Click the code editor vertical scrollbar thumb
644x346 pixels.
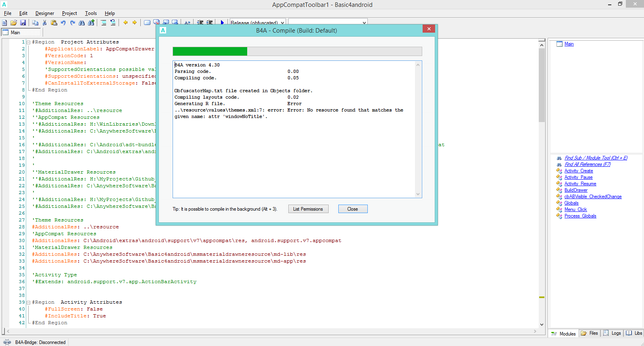pyautogui.click(x=542, y=85)
